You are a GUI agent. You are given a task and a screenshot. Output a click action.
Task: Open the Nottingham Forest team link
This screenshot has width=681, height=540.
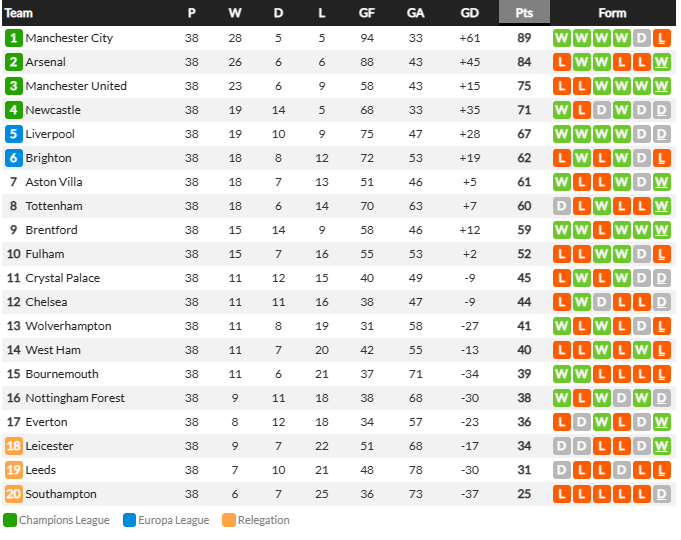75,398
